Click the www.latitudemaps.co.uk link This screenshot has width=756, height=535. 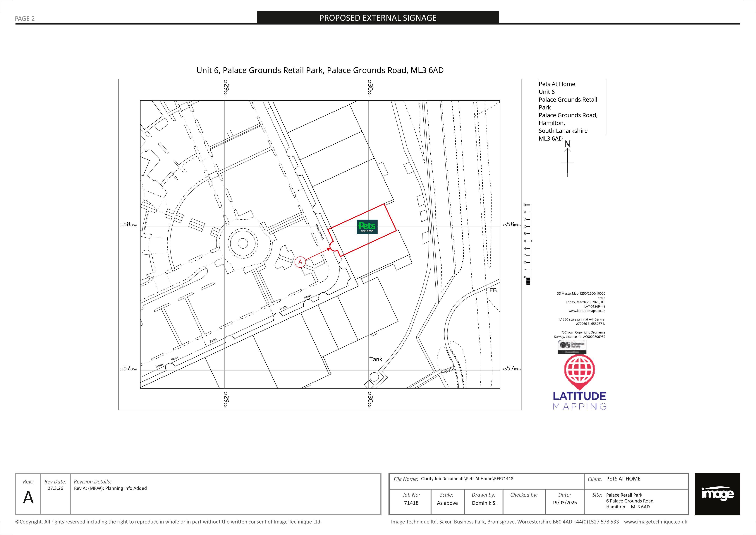pyautogui.click(x=586, y=311)
